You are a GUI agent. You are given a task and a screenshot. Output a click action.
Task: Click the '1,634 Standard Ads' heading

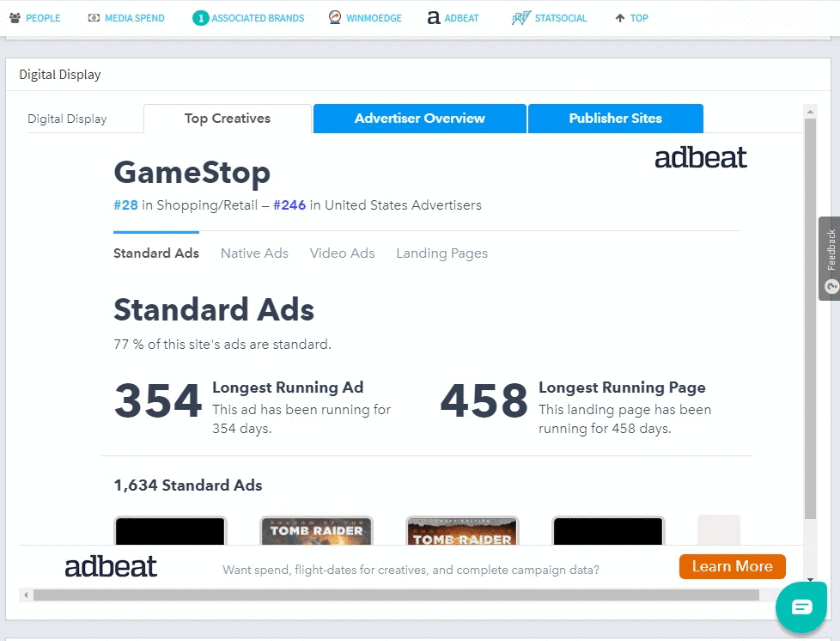(188, 485)
